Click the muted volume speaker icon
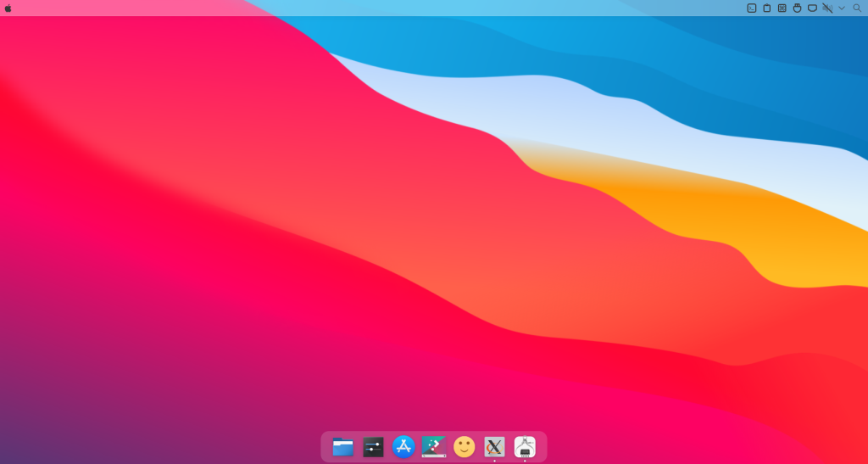The width and height of the screenshot is (868, 464). [827, 8]
